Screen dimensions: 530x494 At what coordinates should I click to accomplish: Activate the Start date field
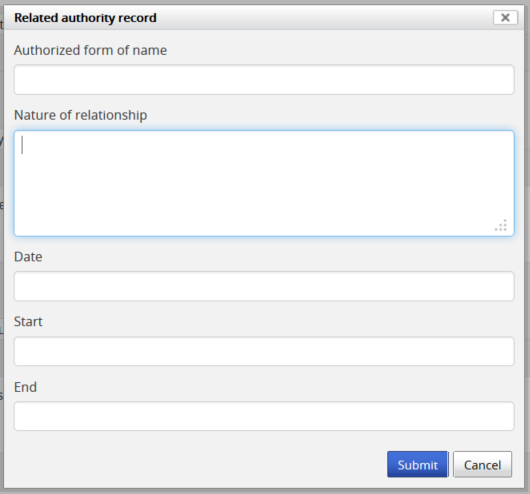coord(264,351)
